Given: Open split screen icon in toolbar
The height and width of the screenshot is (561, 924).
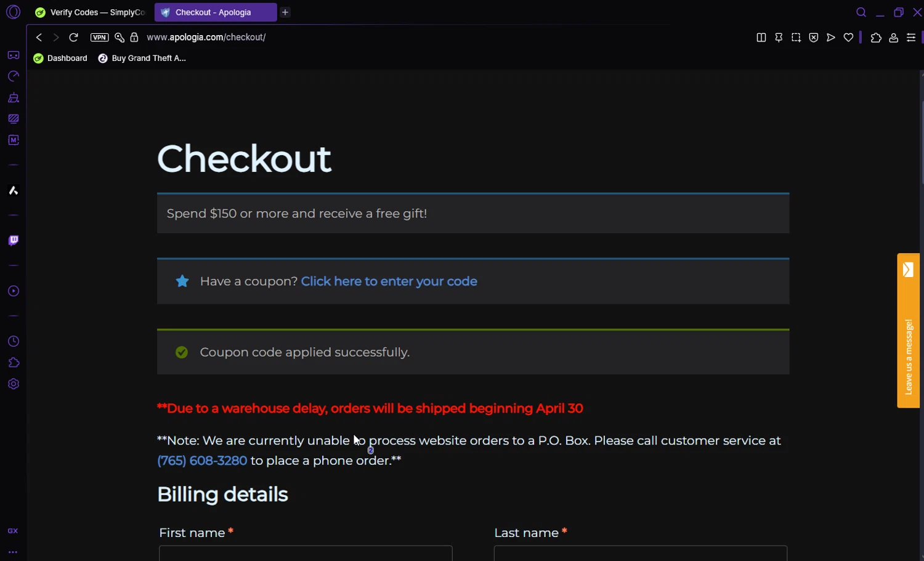Looking at the screenshot, I should 761,38.
